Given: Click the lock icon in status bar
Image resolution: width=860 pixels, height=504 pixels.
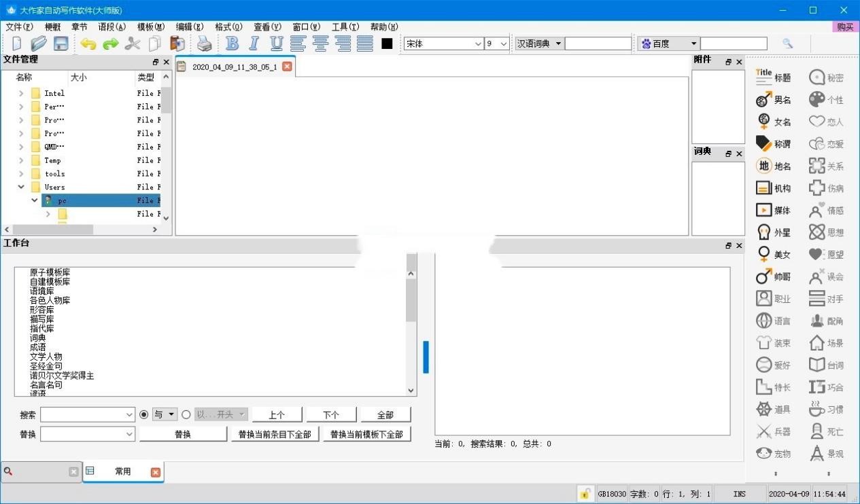Looking at the screenshot, I should 584,494.
